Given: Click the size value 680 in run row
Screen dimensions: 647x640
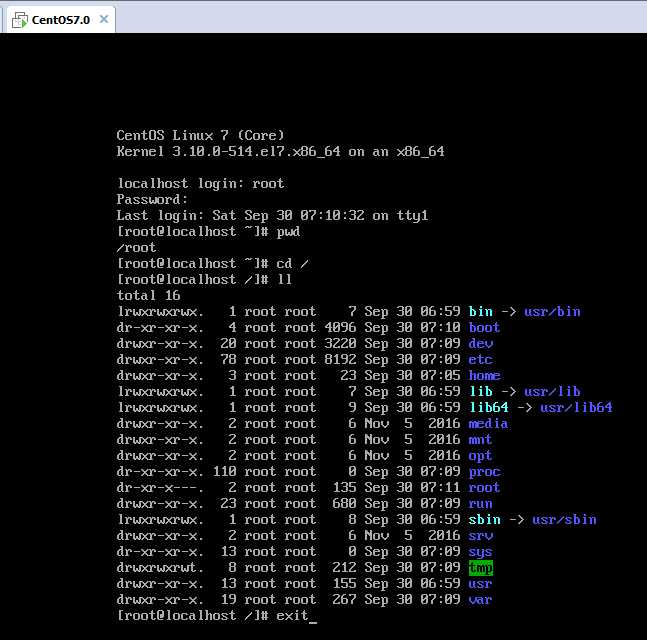Looking at the screenshot, I should (x=344, y=503).
